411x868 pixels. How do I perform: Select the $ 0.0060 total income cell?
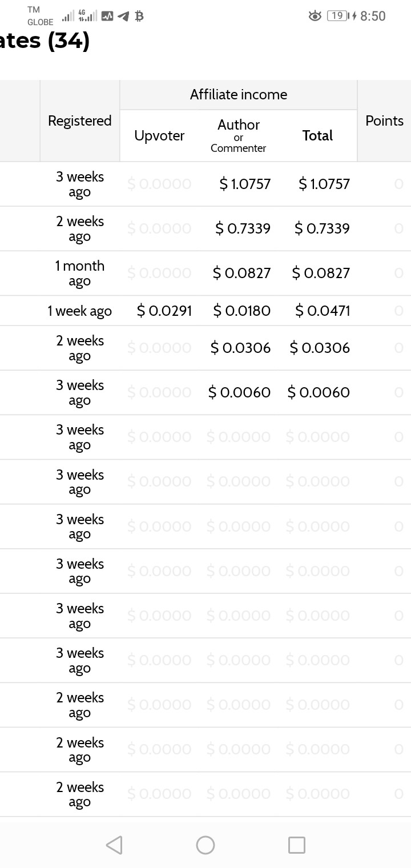click(319, 392)
